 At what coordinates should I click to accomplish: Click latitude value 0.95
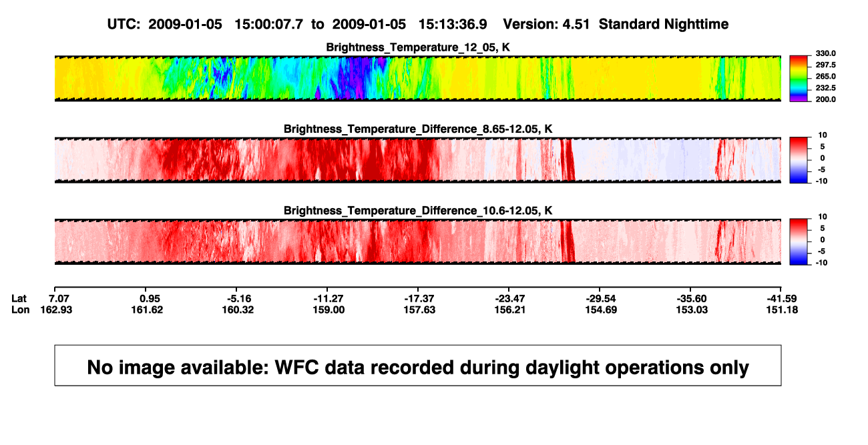coord(150,298)
